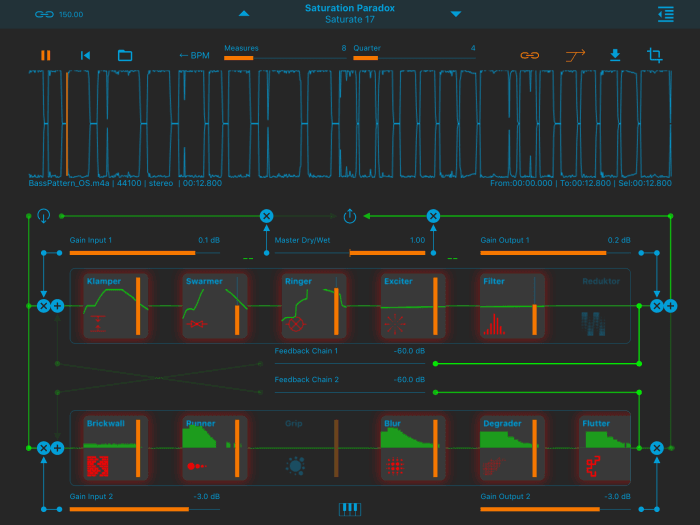The image size is (700, 525).
Task: Open the piano keyboard icon at the bottom
Action: 350,509
